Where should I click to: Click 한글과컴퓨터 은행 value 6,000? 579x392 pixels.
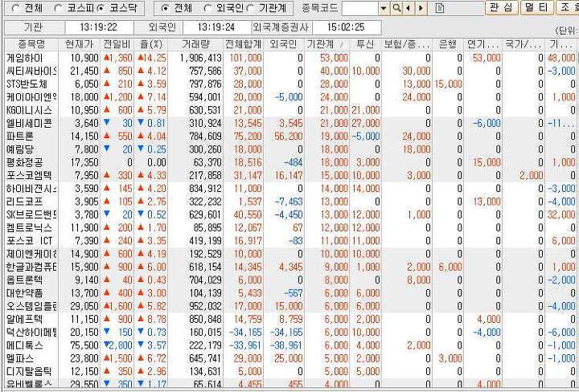450,267
